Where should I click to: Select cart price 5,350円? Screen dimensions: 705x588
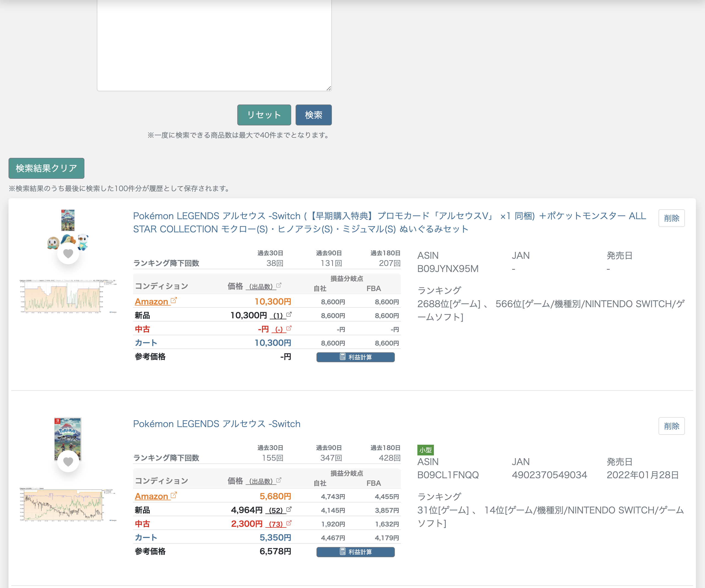[275, 538]
